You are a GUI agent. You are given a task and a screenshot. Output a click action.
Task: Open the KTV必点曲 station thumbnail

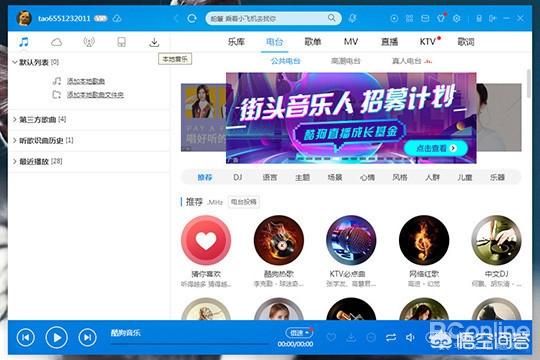351,240
